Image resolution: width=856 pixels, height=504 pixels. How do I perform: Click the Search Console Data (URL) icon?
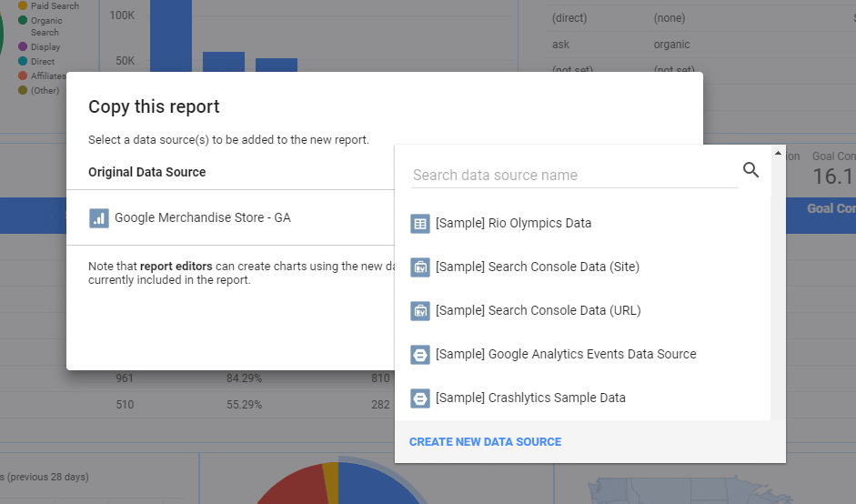[x=419, y=311]
